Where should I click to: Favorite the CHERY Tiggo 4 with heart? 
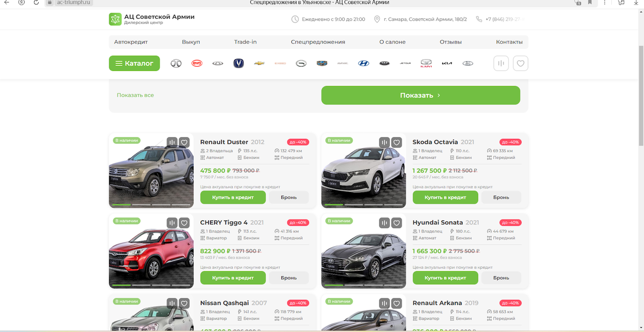tap(184, 222)
